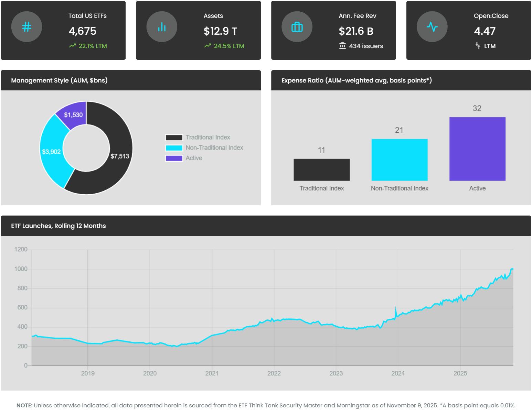Image resolution: width=532 pixels, height=417 pixels.
Task: Expand the Expense Ratio panel header
Action: point(356,81)
